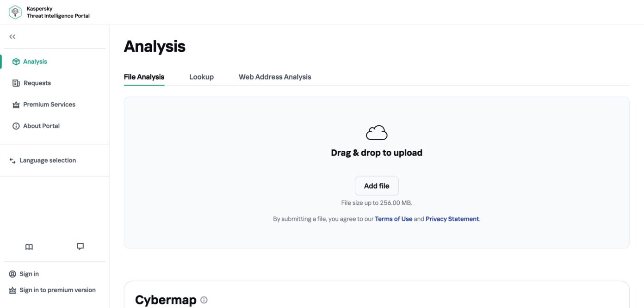644x308 pixels.
Task: Click the About Portal info icon
Action: [16, 126]
